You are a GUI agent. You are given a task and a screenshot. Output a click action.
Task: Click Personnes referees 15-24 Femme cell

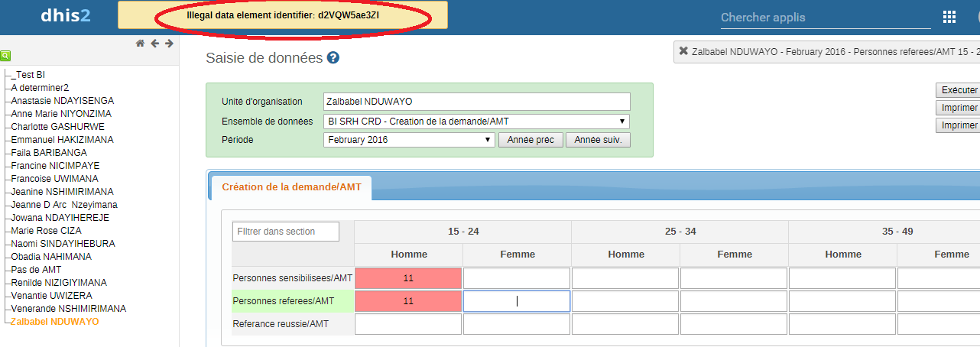point(517,301)
